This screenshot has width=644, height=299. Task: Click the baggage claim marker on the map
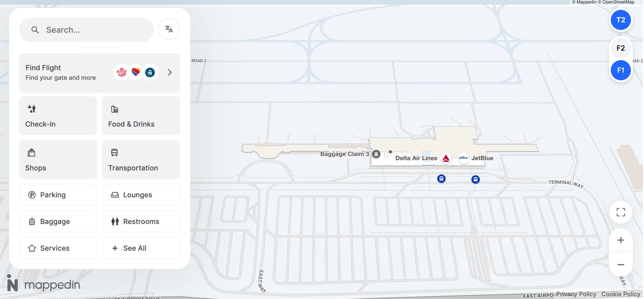tap(376, 154)
